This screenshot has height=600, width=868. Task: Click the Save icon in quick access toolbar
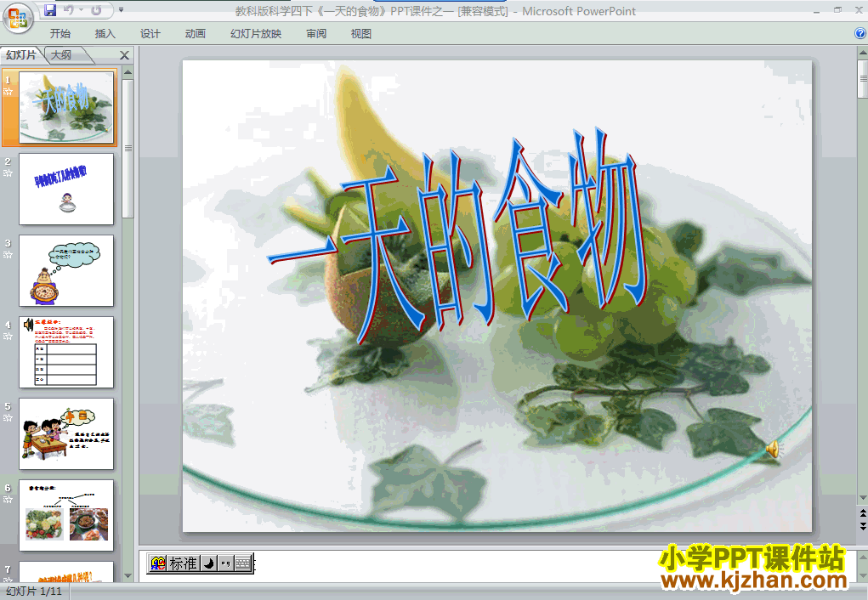tap(50, 10)
